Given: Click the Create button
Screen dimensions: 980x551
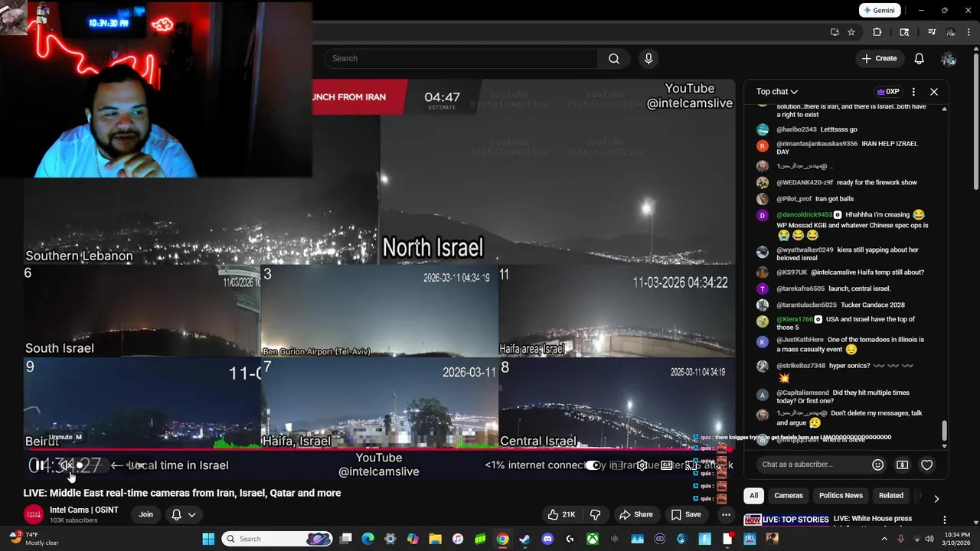Looking at the screenshot, I should coord(879,58).
